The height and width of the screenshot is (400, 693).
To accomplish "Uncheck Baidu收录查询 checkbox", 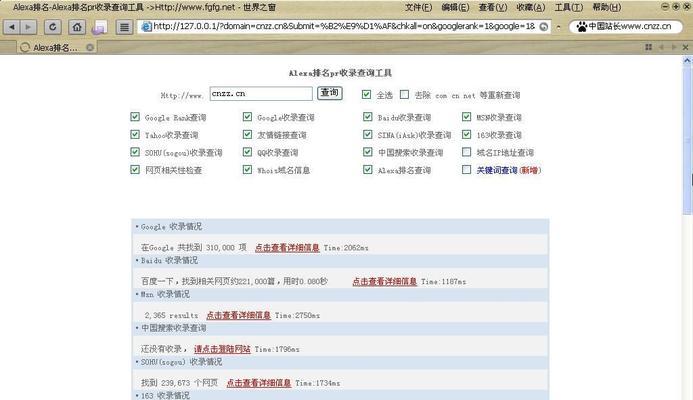I will click(x=367, y=117).
